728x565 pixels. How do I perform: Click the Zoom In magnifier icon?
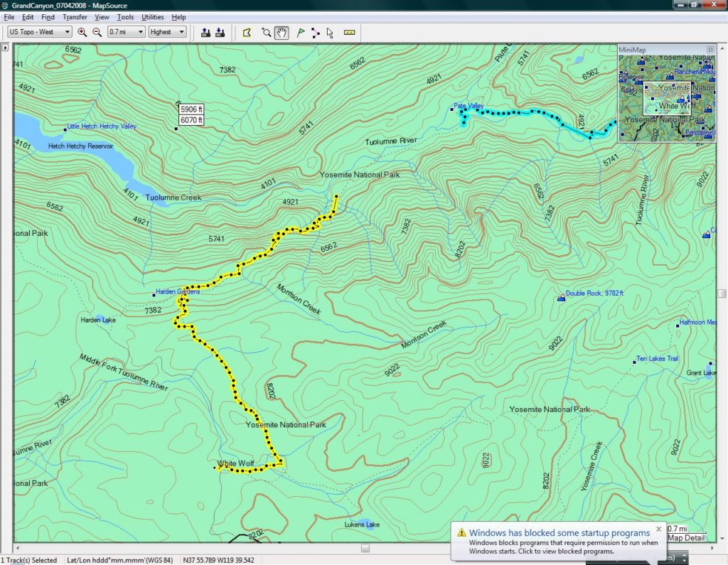(82, 32)
